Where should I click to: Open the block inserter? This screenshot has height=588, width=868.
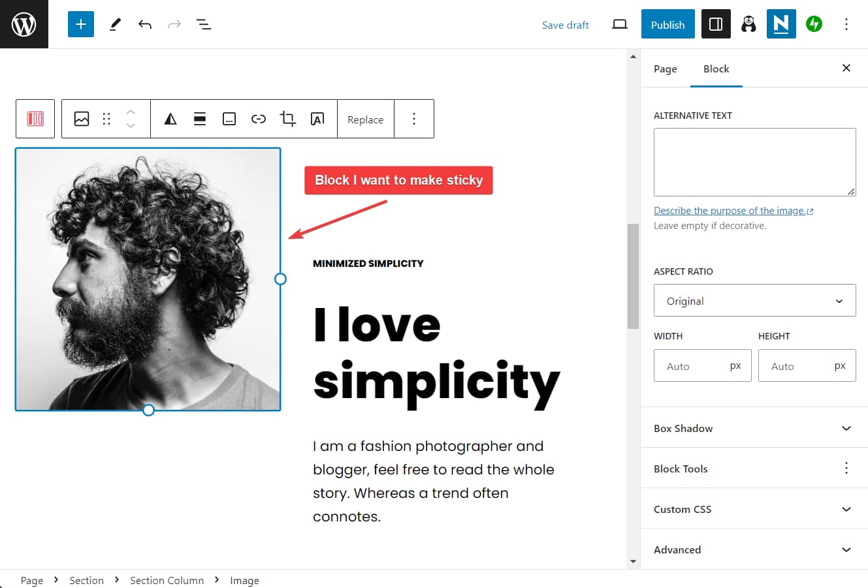pyautogui.click(x=80, y=24)
